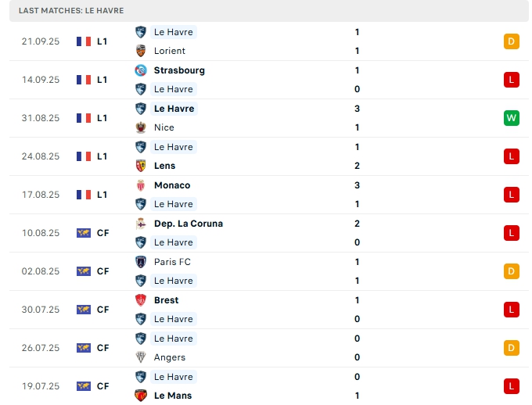The width and height of the screenshot is (532, 405).
Task: Click the Monaco club crest
Action: (x=141, y=185)
